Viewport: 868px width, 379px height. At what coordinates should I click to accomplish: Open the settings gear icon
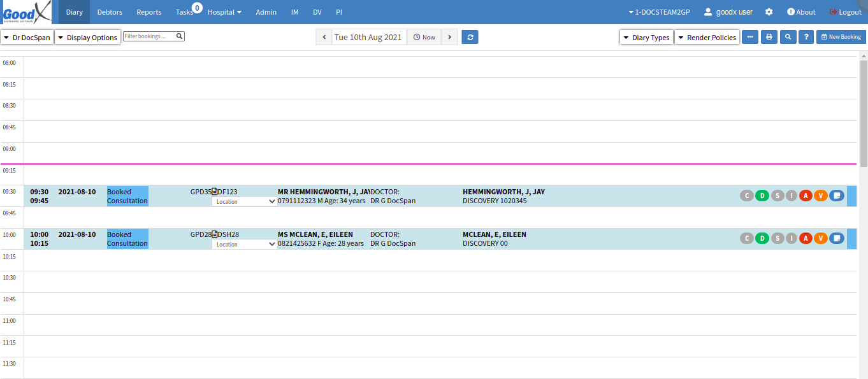[x=769, y=12]
